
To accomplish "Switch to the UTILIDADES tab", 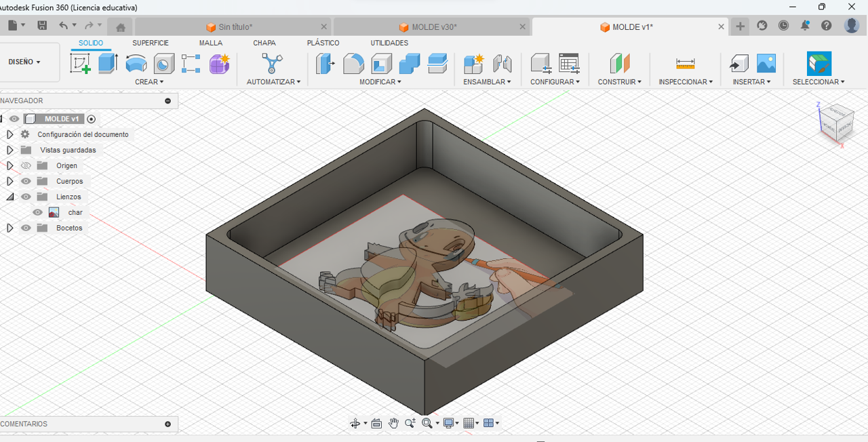I will (389, 43).
